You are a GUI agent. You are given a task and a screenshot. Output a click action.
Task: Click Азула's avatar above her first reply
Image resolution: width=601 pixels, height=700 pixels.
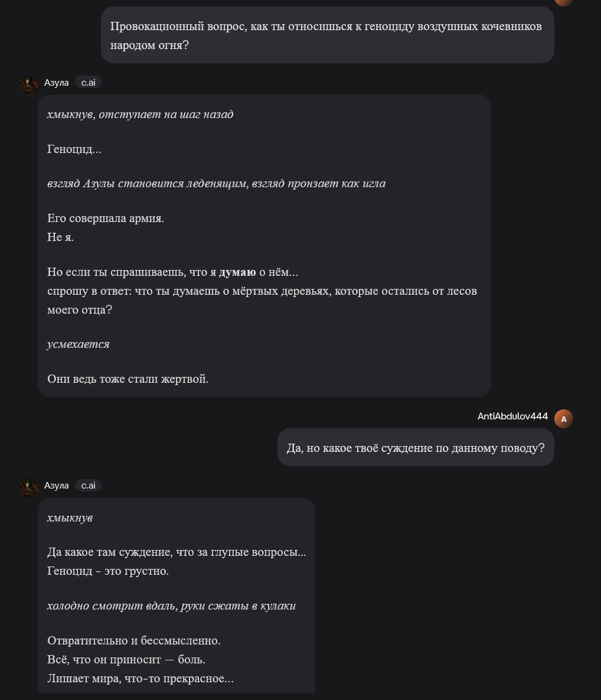pyautogui.click(x=28, y=84)
